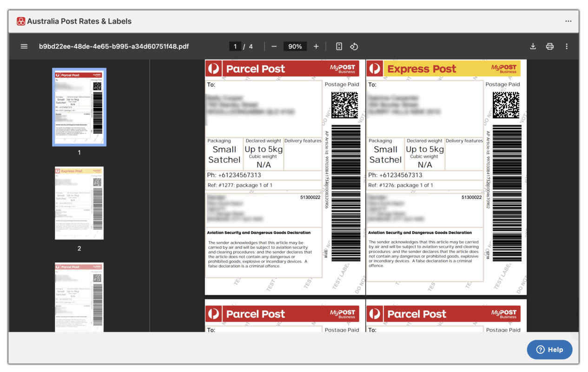588x372 pixels.
Task: Click Up to 5kg on Express Post label
Action: (425, 149)
